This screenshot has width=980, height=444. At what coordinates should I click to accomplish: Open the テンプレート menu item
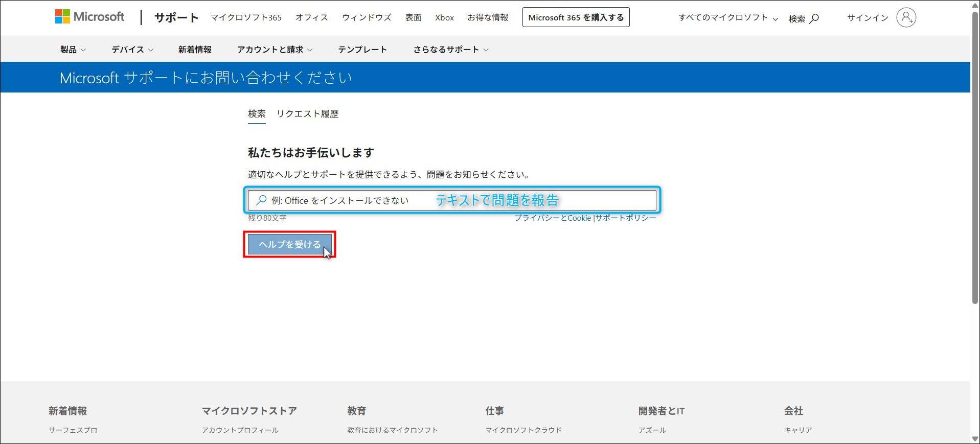362,50
